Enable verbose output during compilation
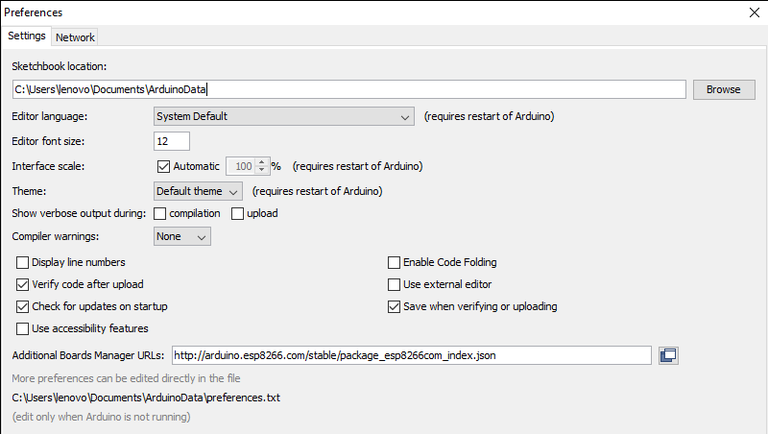Image resolution: width=768 pixels, height=434 pixels. pos(160,214)
